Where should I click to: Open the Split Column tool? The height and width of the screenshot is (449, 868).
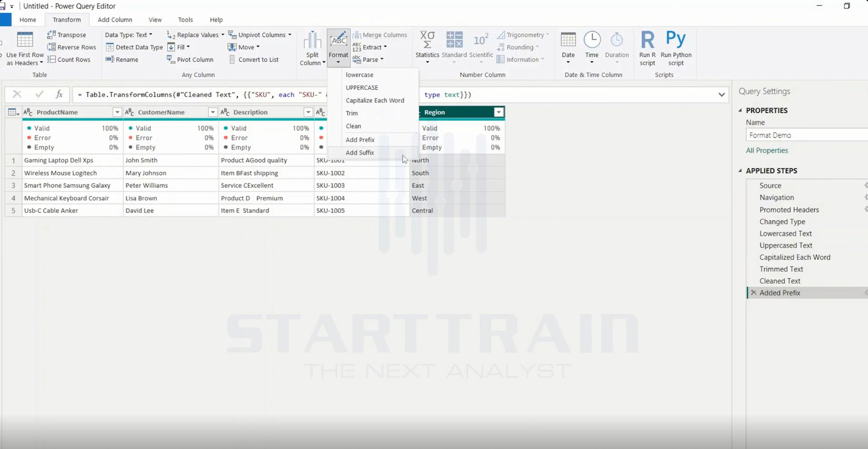point(312,49)
